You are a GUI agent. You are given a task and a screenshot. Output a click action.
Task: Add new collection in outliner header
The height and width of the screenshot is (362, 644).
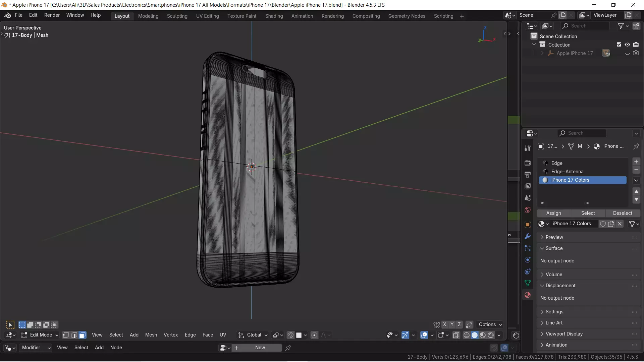point(636,26)
